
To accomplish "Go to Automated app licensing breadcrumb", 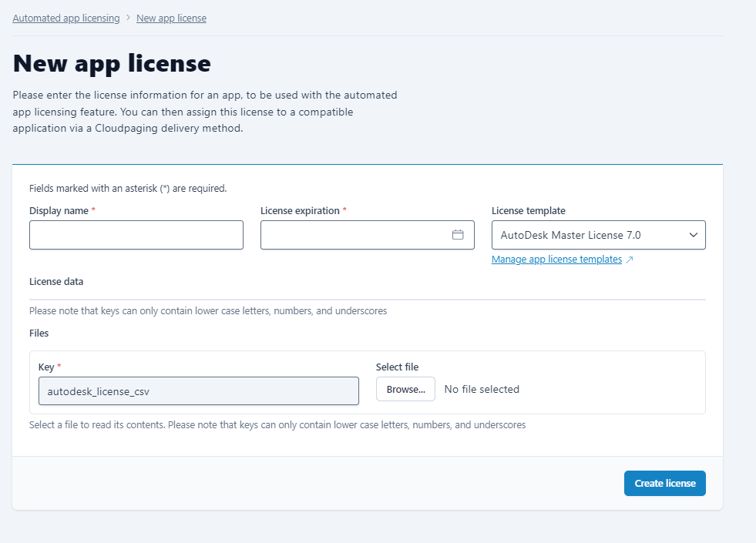I will pyautogui.click(x=66, y=18).
